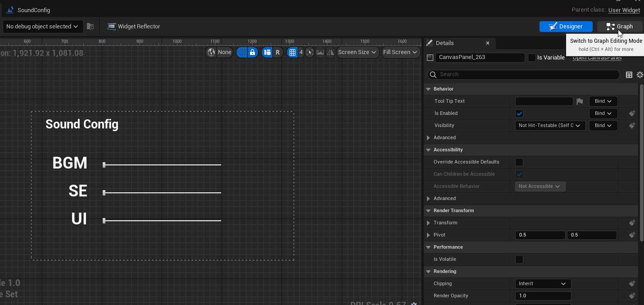Open the Widget Reflector

134,27
